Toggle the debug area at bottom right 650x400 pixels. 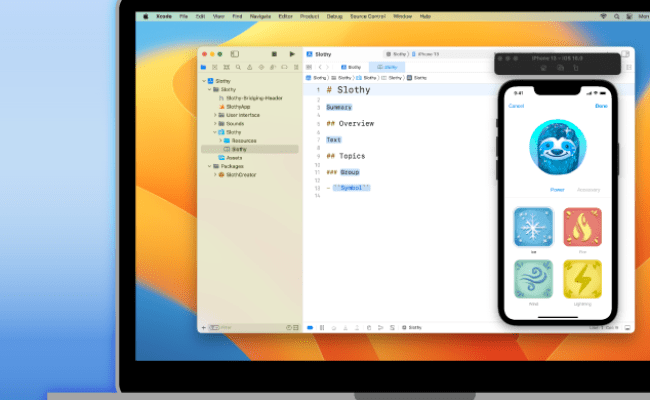tap(627, 327)
